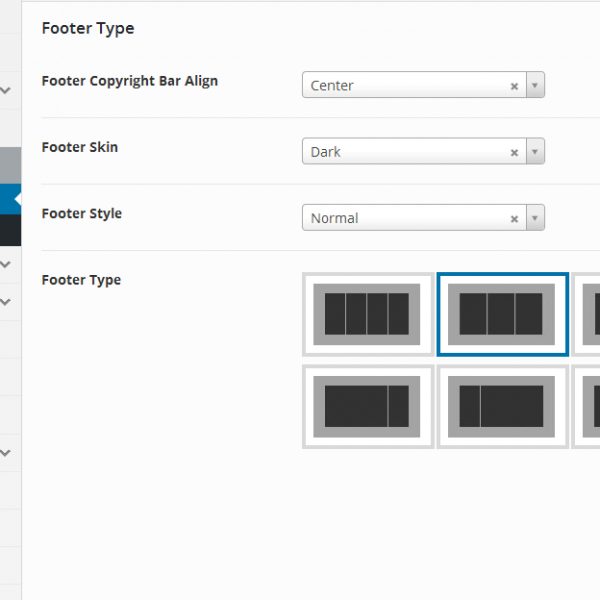Screen dimensions: 600x600
Task: Clear the Dark skin selection x icon
Action: click(514, 153)
